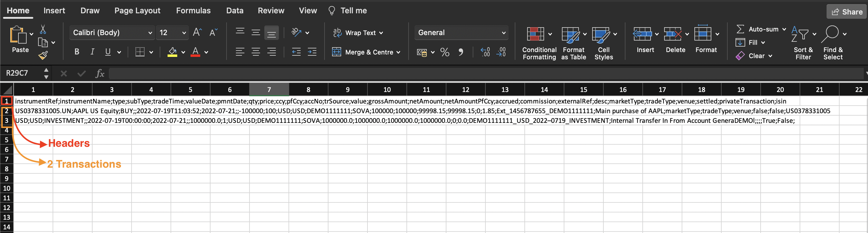Click the Increase Font Size icon

coord(197,32)
